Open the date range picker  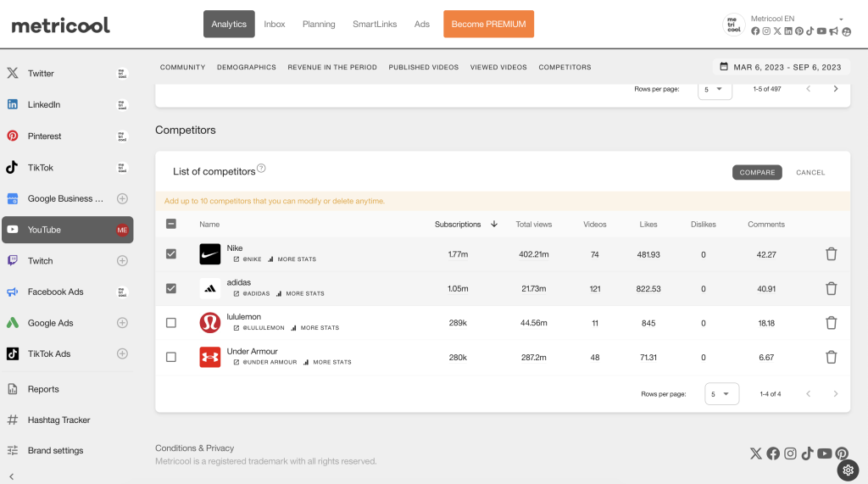click(781, 67)
